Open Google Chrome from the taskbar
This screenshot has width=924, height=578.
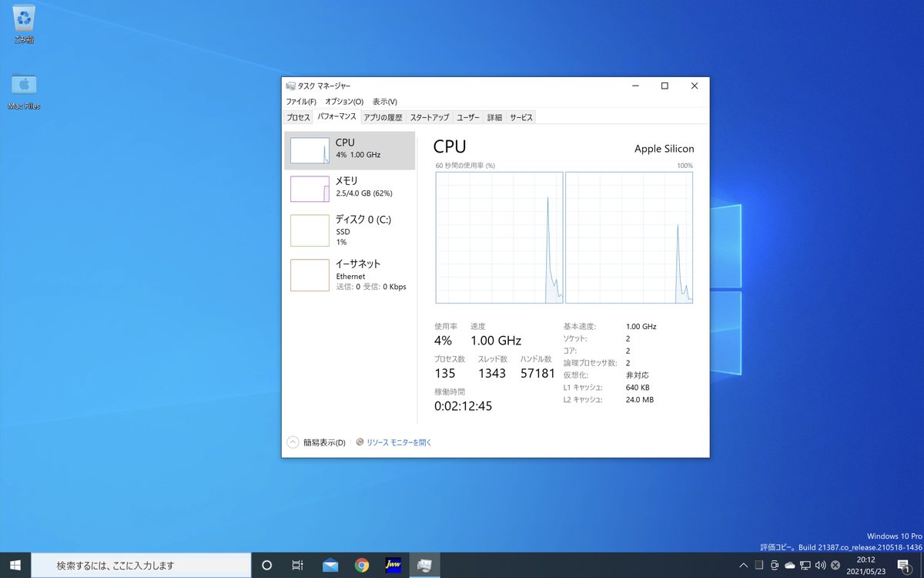(x=362, y=565)
